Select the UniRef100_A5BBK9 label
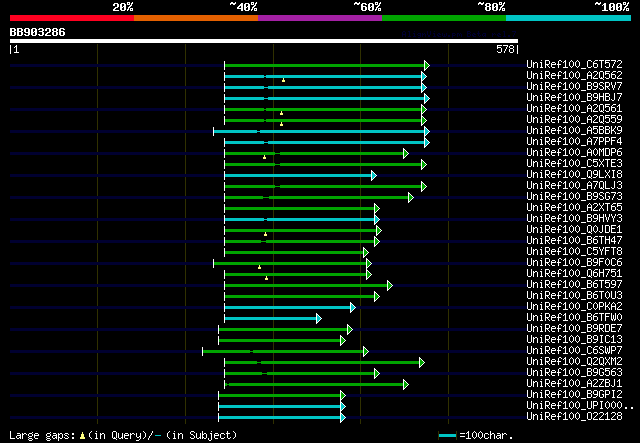Image resolution: width=640 pixels, height=443 pixels. click(x=574, y=130)
